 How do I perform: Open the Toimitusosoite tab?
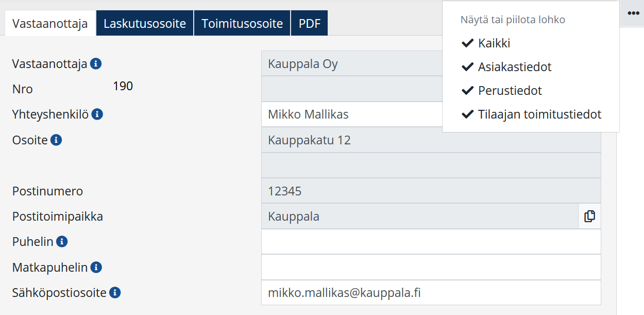click(242, 24)
